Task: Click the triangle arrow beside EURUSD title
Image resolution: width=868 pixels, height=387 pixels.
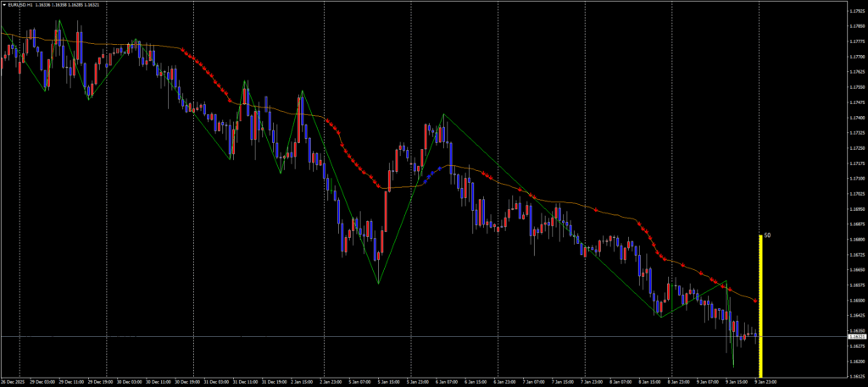Action: pos(3,5)
